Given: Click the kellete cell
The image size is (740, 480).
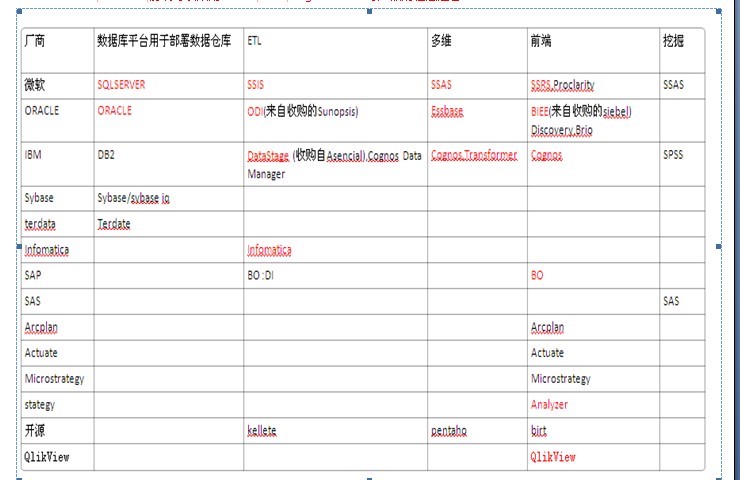Looking at the screenshot, I should tap(335, 430).
